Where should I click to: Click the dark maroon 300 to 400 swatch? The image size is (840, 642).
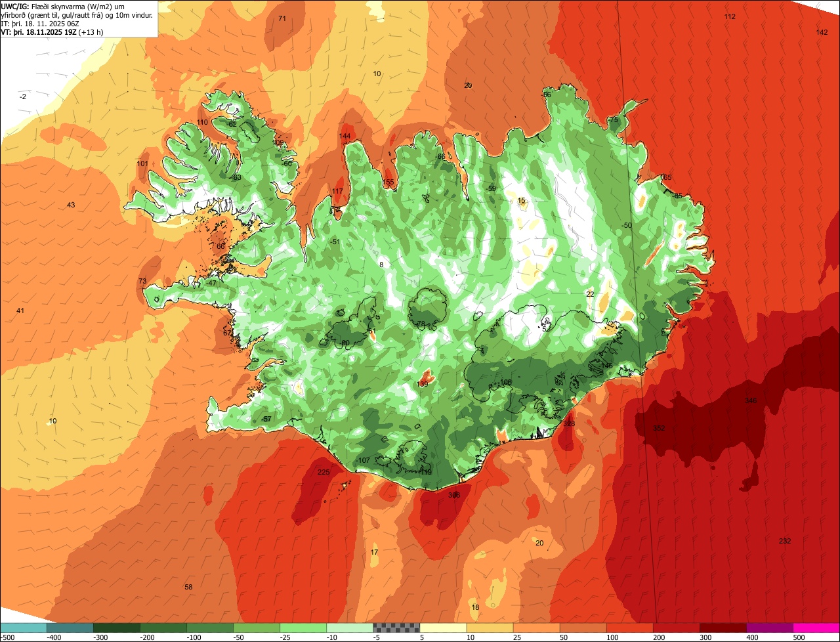(x=722, y=628)
